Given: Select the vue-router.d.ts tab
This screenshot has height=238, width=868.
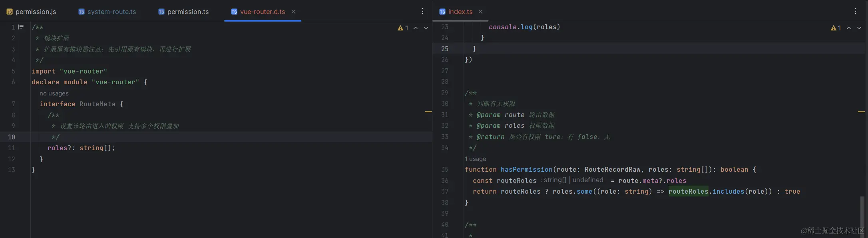Looking at the screenshot, I should point(263,12).
